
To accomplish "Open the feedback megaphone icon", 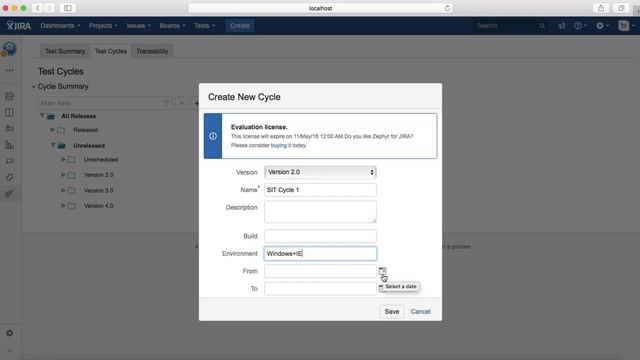I will point(562,26).
